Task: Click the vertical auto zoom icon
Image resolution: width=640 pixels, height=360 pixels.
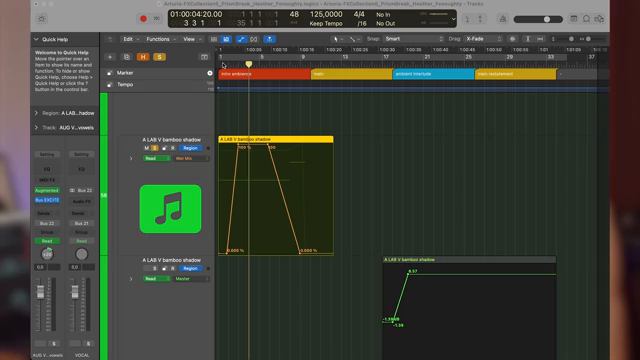Action: 527,39
